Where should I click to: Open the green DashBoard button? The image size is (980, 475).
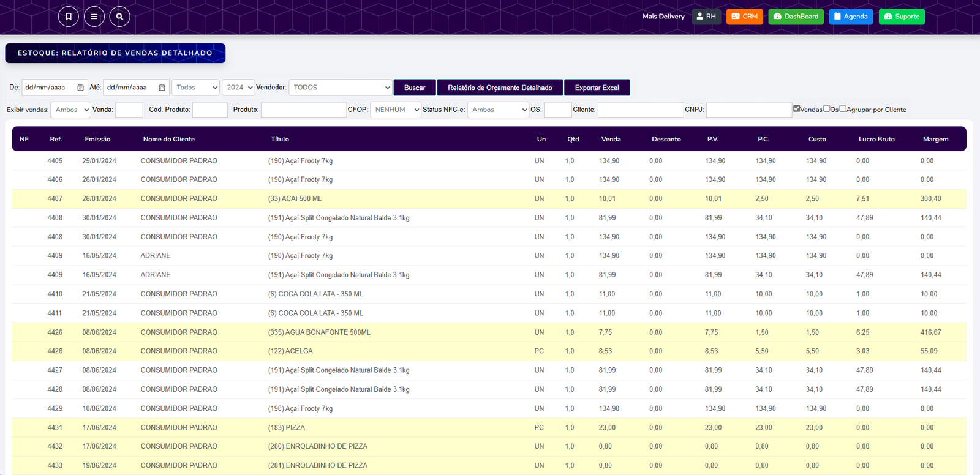click(x=796, y=17)
